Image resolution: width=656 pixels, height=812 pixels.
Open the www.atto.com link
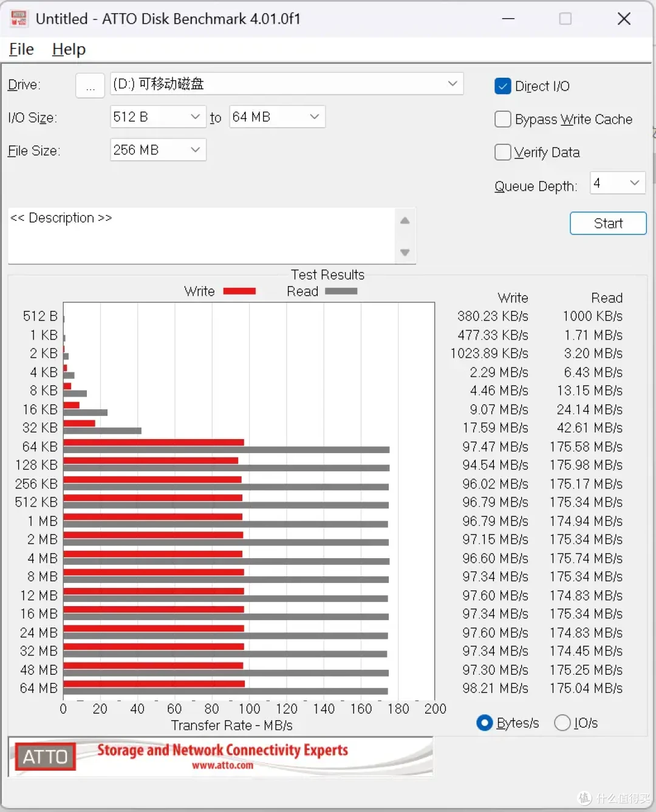[223, 765]
